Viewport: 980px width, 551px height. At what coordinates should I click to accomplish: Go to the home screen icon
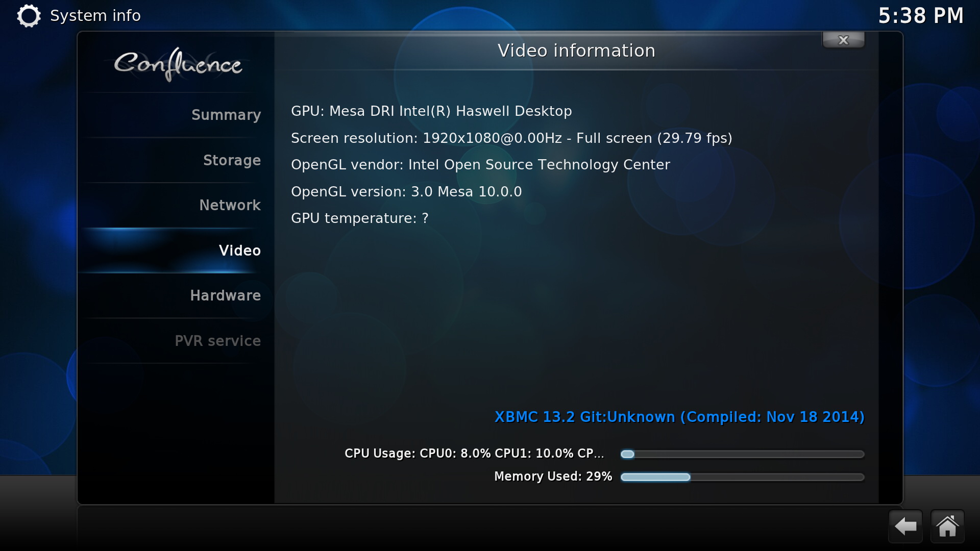click(947, 526)
